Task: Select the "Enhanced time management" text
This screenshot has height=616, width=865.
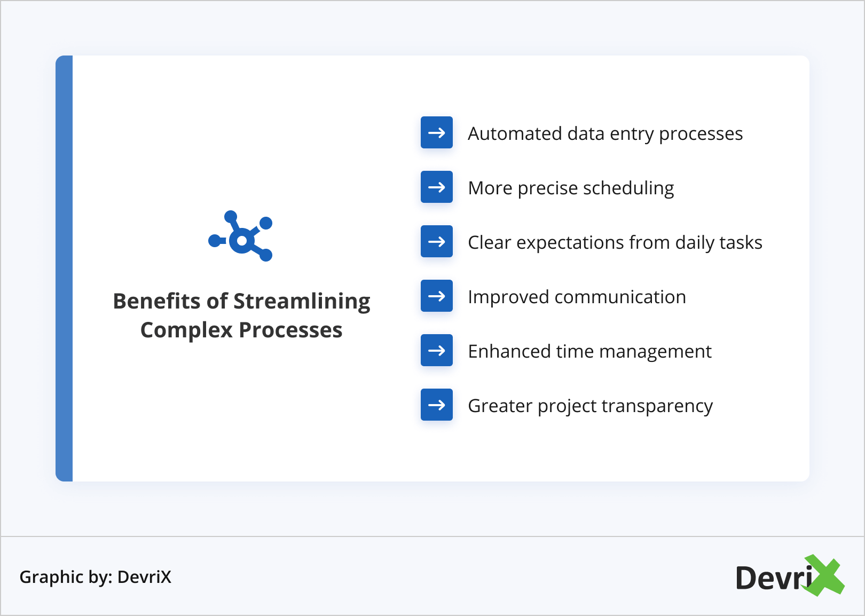Action: point(589,351)
